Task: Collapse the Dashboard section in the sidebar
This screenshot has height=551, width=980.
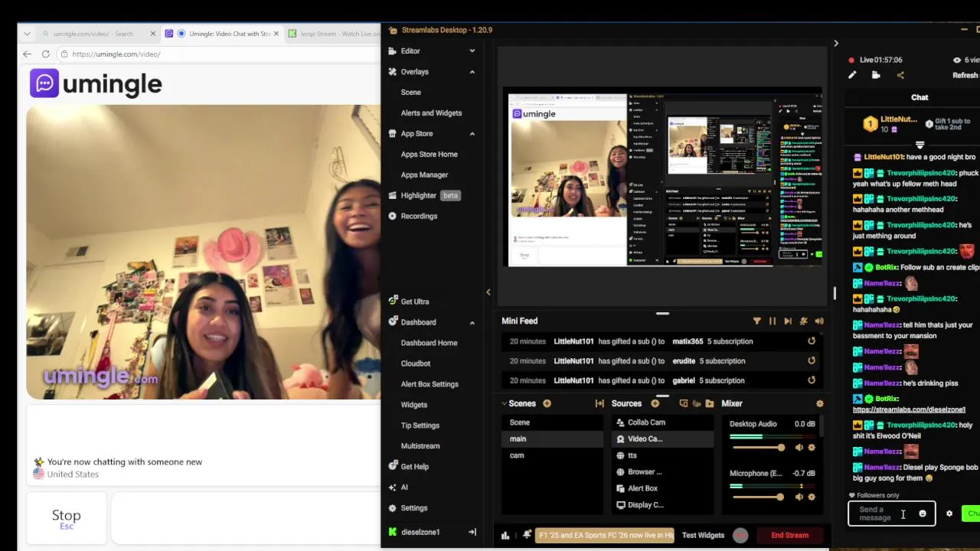Action: [472, 322]
